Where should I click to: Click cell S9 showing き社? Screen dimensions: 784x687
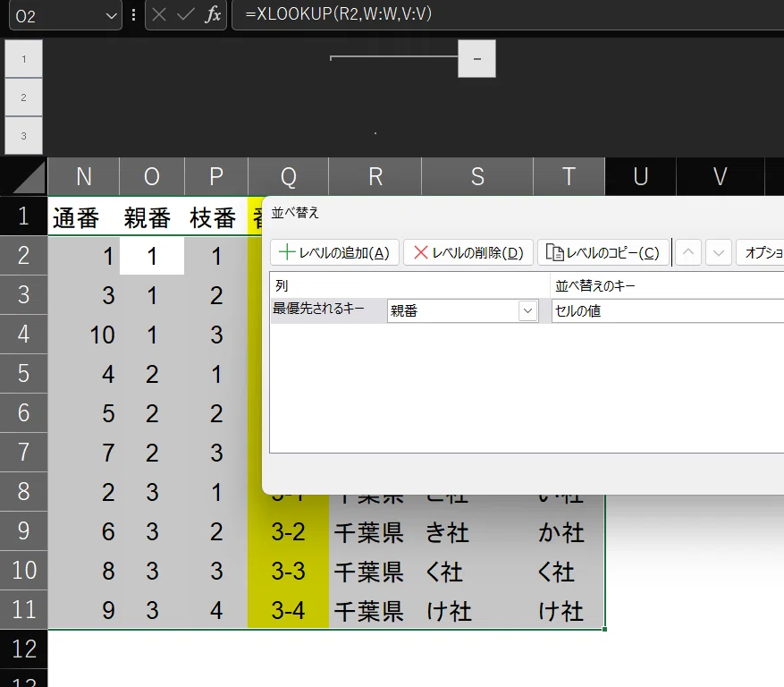(477, 531)
